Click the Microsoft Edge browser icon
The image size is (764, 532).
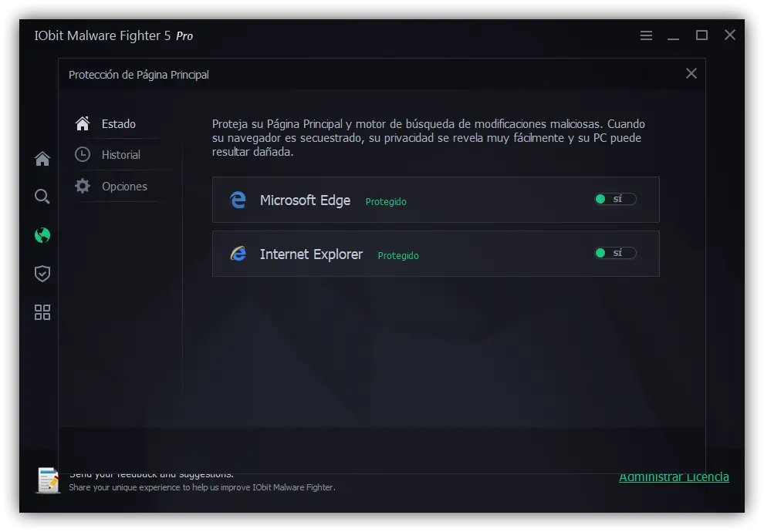[238, 200]
